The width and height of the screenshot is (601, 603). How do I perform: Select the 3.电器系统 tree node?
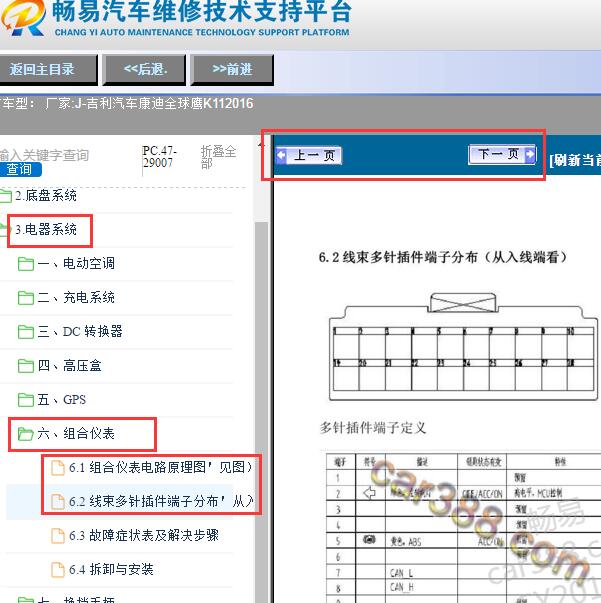46,230
